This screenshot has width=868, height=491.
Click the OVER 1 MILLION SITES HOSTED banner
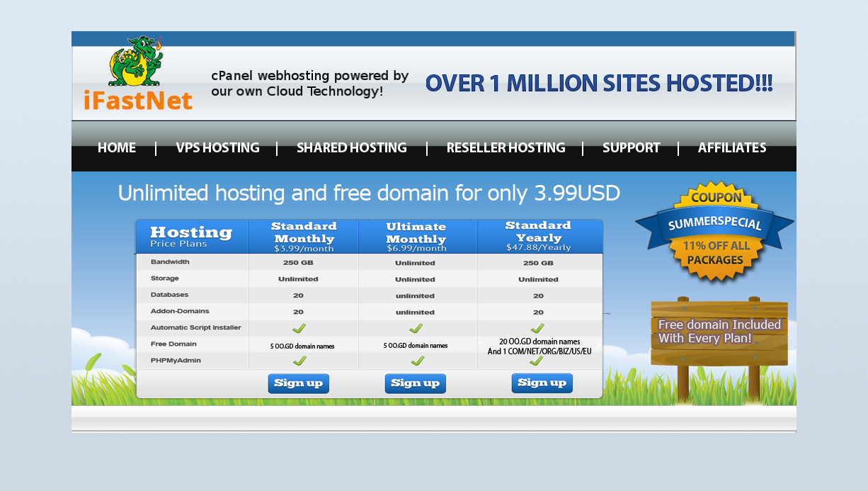tap(599, 84)
